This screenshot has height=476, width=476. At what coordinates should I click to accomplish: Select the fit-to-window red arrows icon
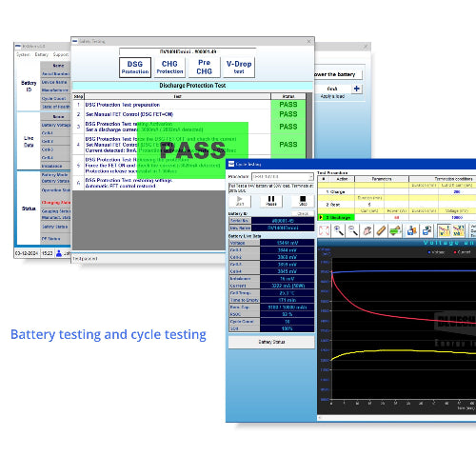pyautogui.click(x=324, y=230)
